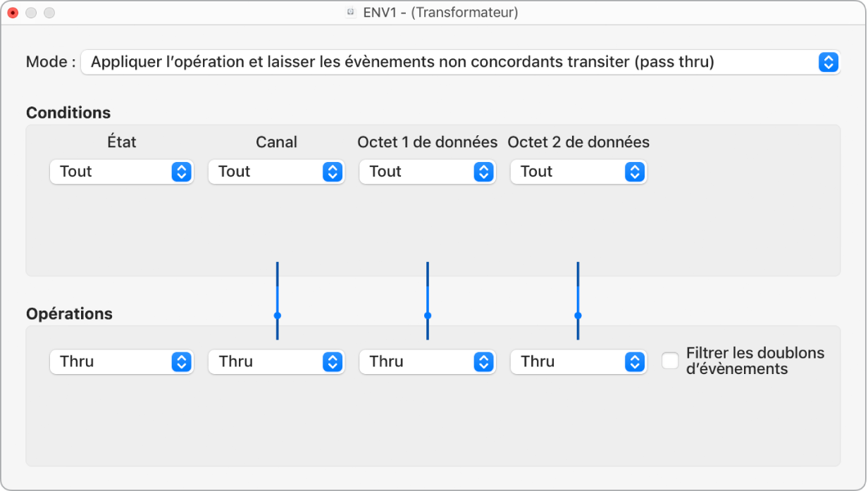
Task: Open the Thru operation dropdown under Canal
Action: tap(276, 362)
